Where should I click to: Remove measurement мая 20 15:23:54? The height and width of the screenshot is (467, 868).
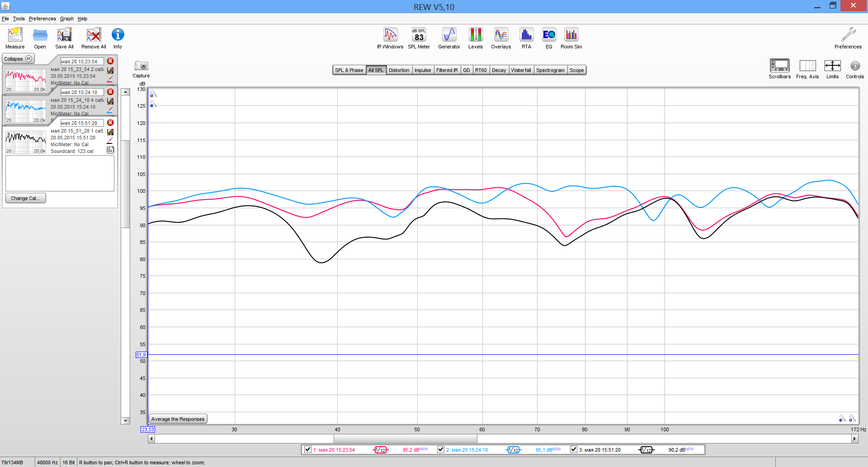pos(110,61)
